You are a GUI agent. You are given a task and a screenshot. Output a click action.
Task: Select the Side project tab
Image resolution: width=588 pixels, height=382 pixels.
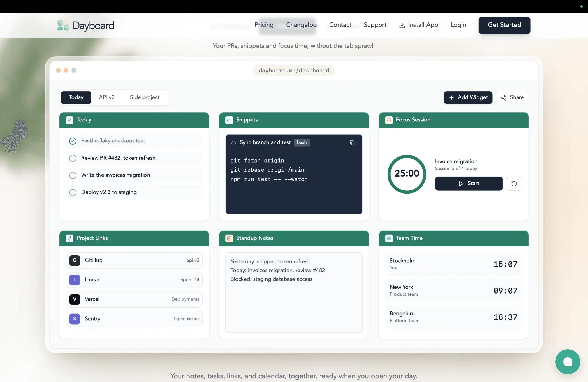[145, 97]
